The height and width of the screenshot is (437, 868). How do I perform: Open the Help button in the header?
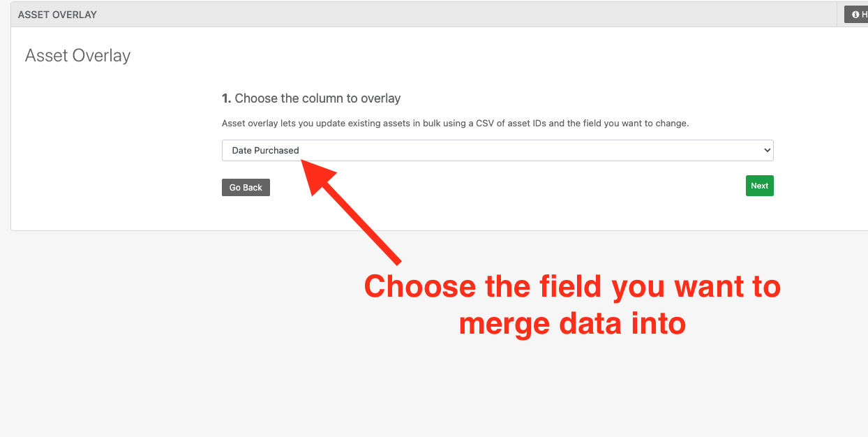[x=858, y=15]
